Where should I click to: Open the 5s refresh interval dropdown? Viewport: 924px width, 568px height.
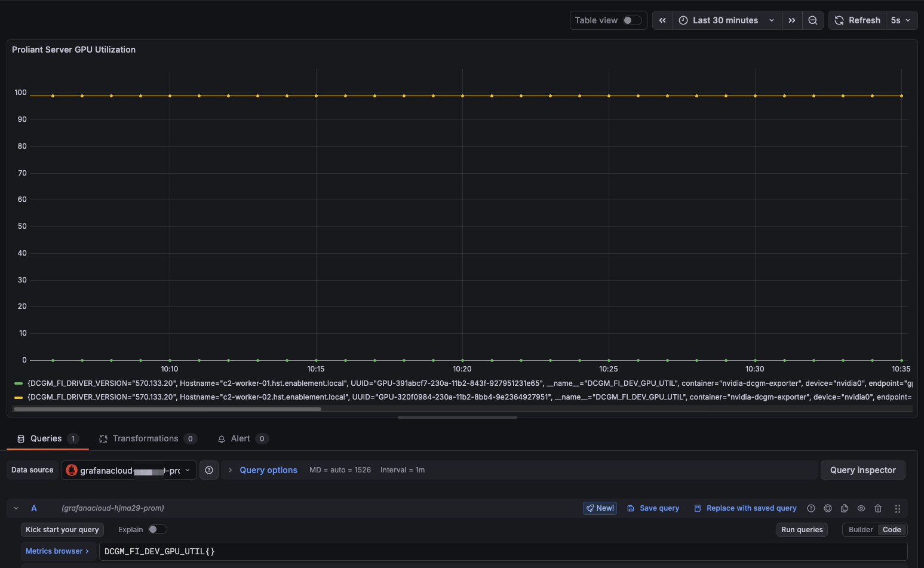click(901, 20)
